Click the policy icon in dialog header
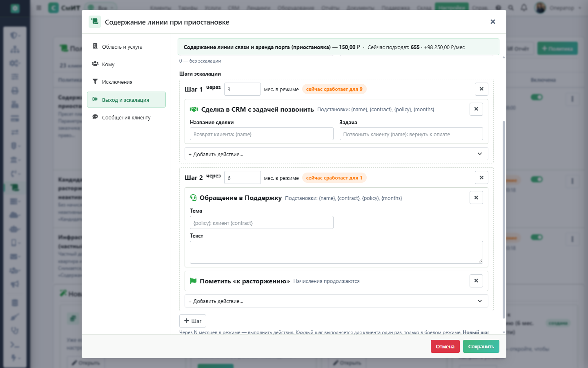588x368 pixels. tap(95, 22)
